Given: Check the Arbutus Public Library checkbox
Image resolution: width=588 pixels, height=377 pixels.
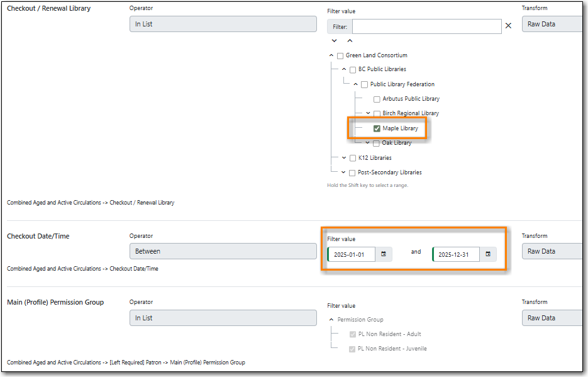Looking at the screenshot, I should point(377,99).
